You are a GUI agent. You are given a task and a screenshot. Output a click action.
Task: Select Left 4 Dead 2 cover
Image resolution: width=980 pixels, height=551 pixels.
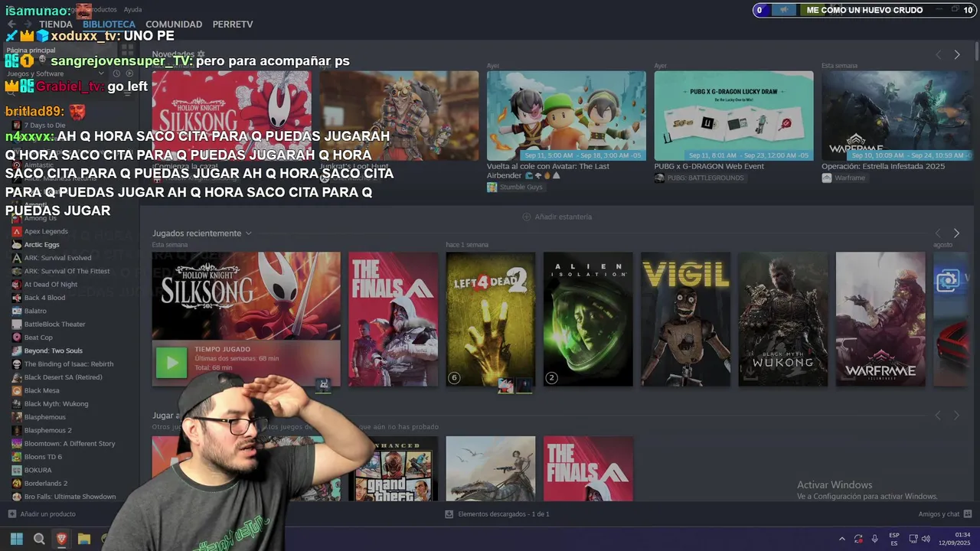pyautogui.click(x=490, y=319)
